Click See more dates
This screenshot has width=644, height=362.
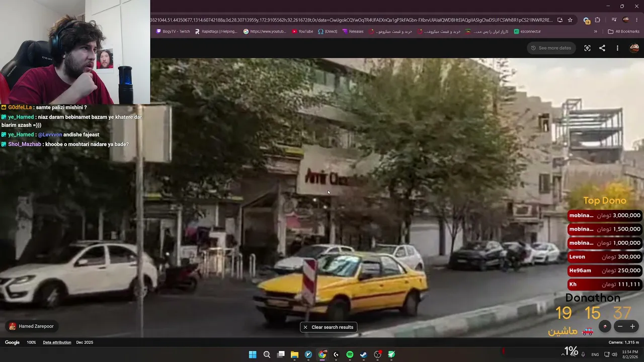[x=551, y=48]
